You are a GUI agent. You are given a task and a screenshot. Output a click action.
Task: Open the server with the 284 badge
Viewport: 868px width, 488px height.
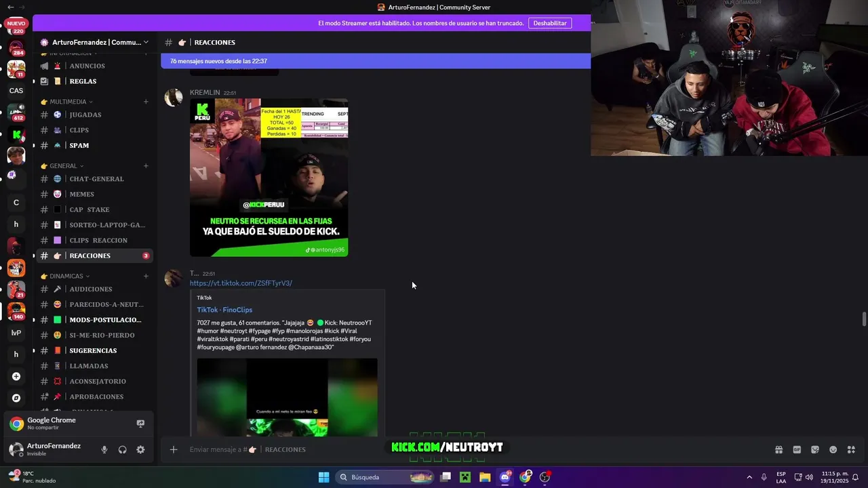click(x=16, y=49)
